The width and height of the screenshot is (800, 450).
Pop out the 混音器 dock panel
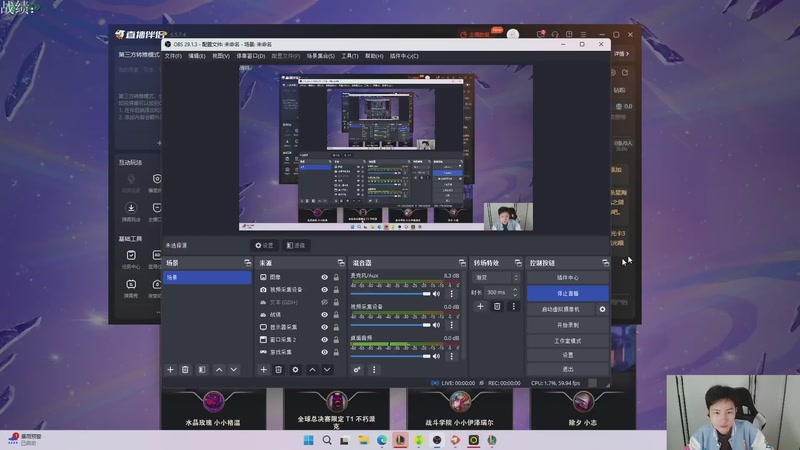(462, 263)
